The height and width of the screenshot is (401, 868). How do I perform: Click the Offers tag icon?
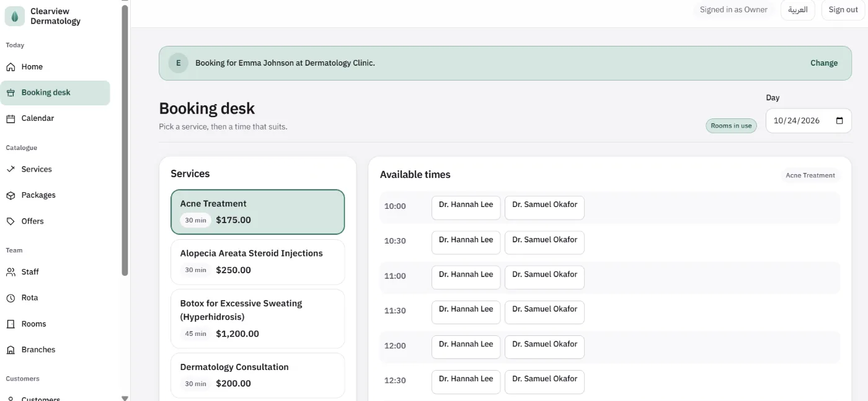tap(11, 221)
